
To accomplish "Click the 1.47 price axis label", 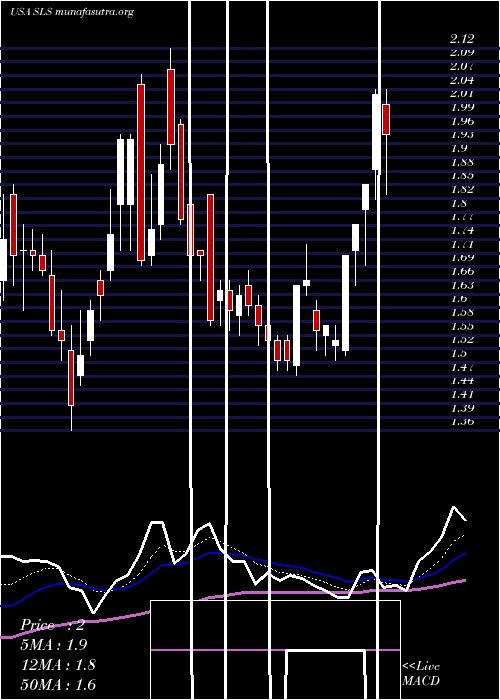I will [462, 367].
